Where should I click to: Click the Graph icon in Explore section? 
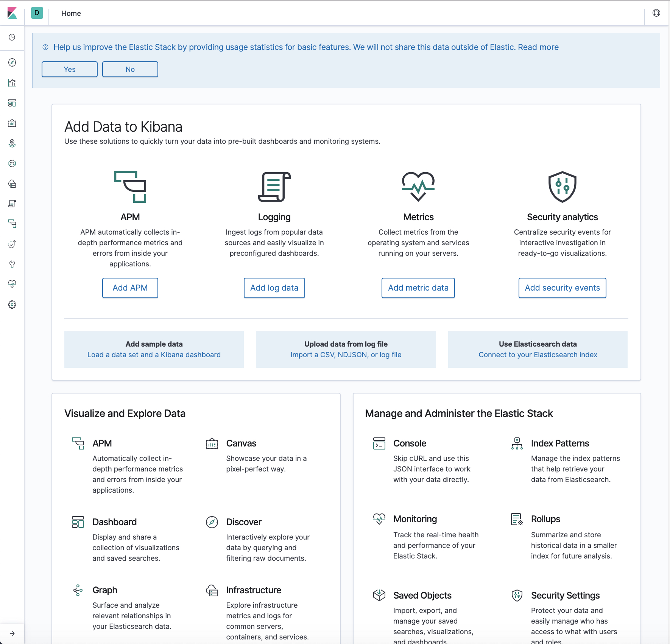[x=78, y=590]
